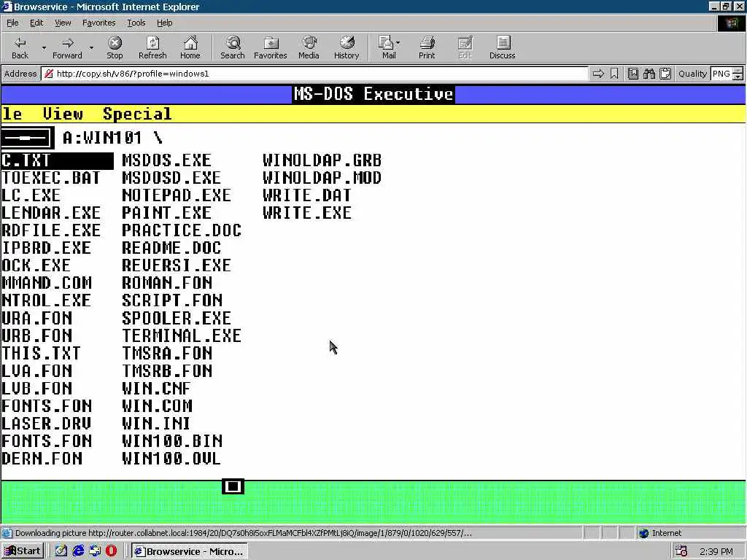Refresh the current page
Viewport: 747px width, 560px height.
click(x=152, y=47)
